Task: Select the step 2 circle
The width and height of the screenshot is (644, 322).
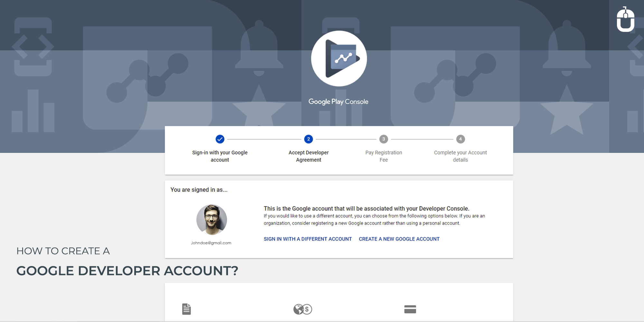Action: pyautogui.click(x=308, y=139)
